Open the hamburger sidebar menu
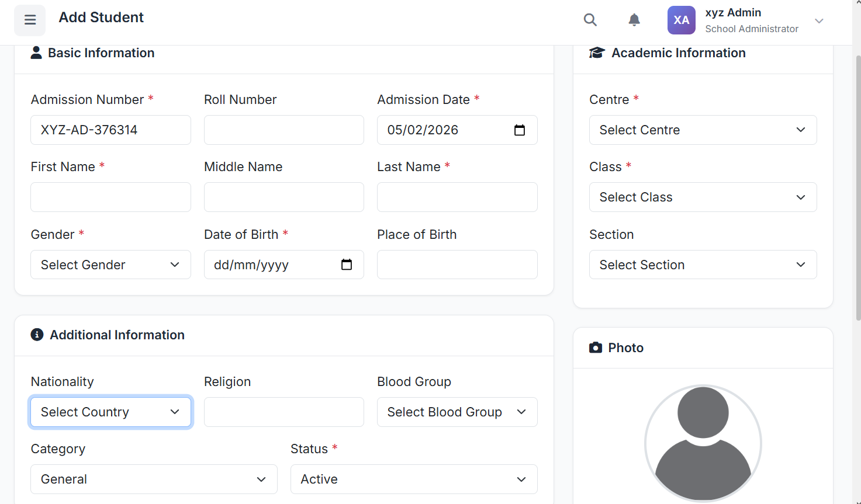This screenshot has width=861, height=504. coord(30,20)
